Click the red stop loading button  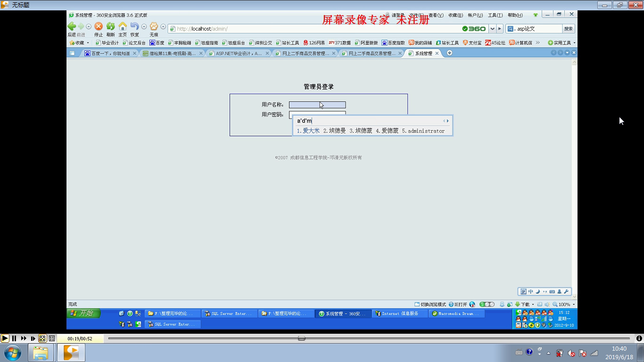point(99,26)
